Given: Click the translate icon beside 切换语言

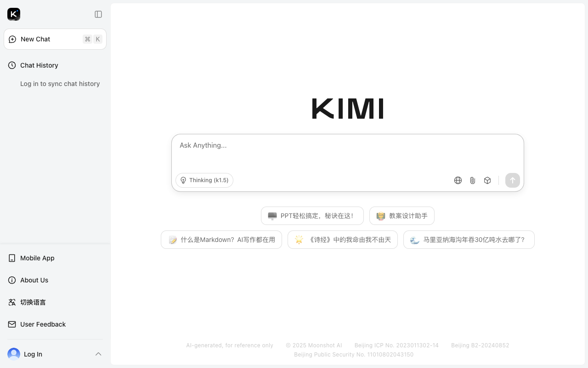Looking at the screenshot, I should pyautogui.click(x=12, y=302).
